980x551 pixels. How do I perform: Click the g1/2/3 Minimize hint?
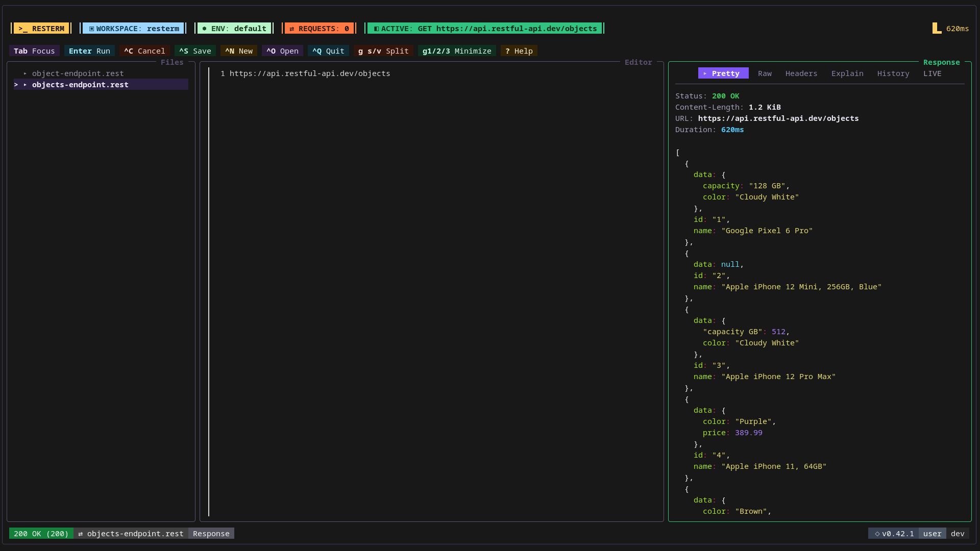point(457,51)
